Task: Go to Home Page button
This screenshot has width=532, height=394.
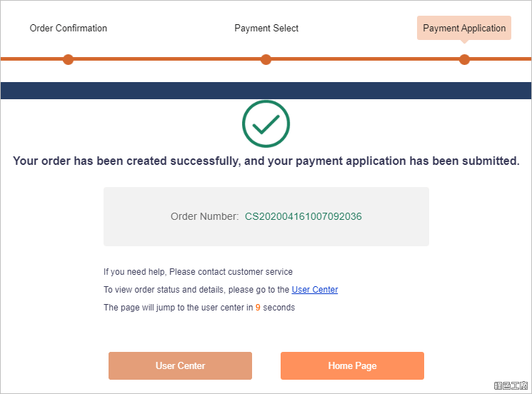Action: tap(352, 365)
